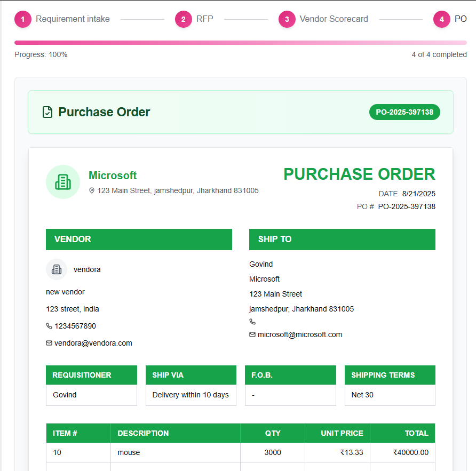The height and width of the screenshot is (471, 476).
Task: Click the green Microsoft building logo
Action: (x=63, y=182)
